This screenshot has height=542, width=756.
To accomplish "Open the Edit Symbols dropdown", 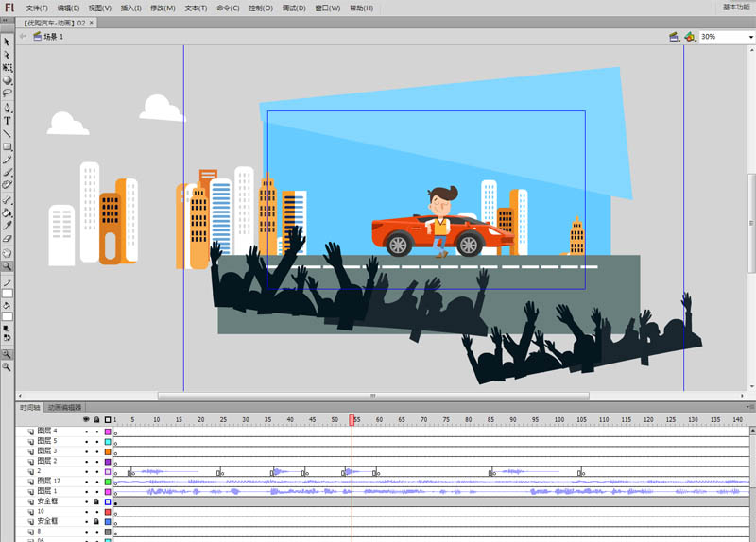I will (x=690, y=37).
